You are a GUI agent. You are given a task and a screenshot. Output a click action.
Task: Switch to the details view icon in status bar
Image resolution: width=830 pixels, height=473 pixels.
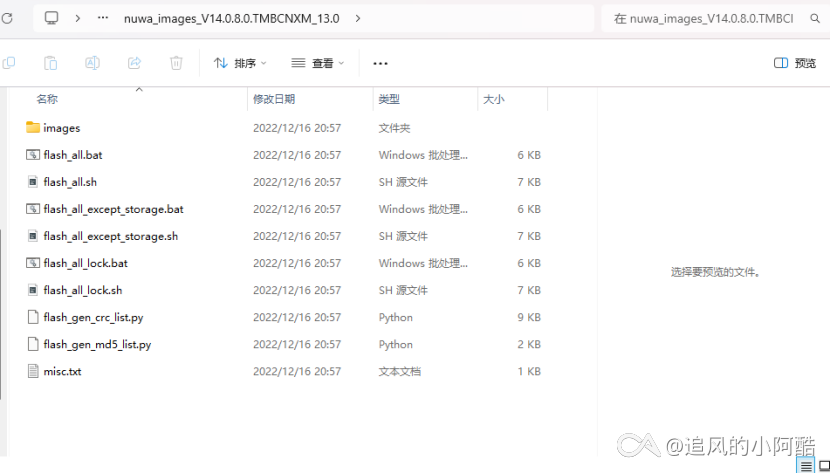[x=806, y=466]
